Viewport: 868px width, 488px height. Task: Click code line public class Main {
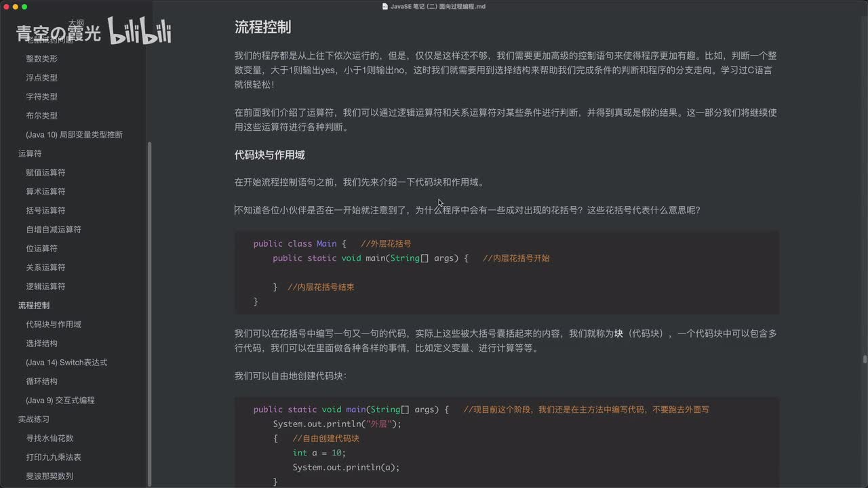(x=300, y=244)
